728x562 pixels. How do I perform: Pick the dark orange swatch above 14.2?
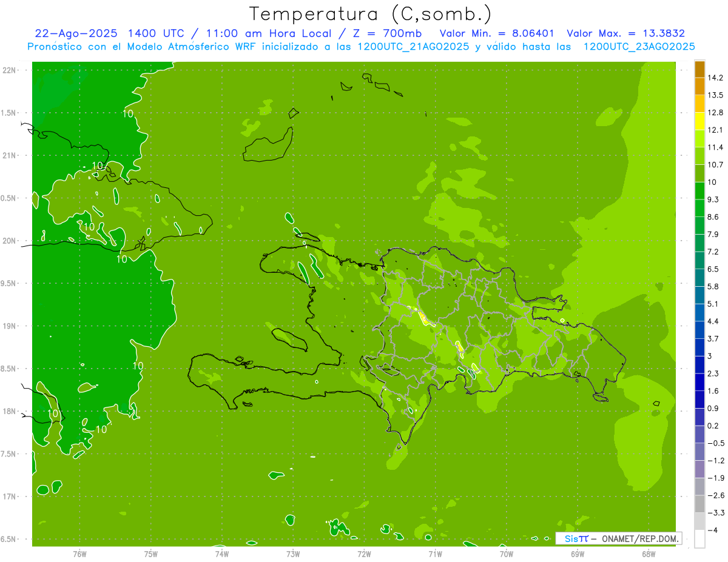coord(699,69)
